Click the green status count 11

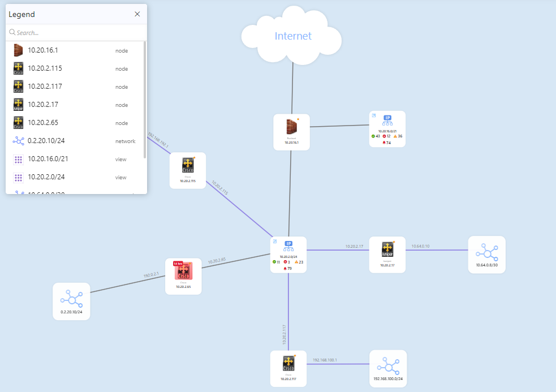pos(276,262)
